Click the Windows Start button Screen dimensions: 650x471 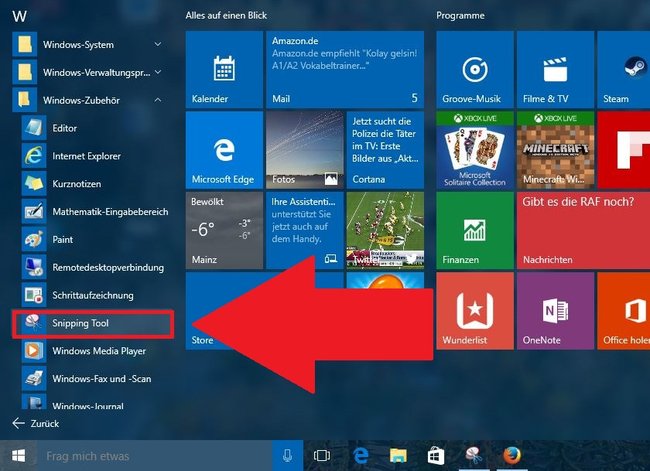pos(19,456)
